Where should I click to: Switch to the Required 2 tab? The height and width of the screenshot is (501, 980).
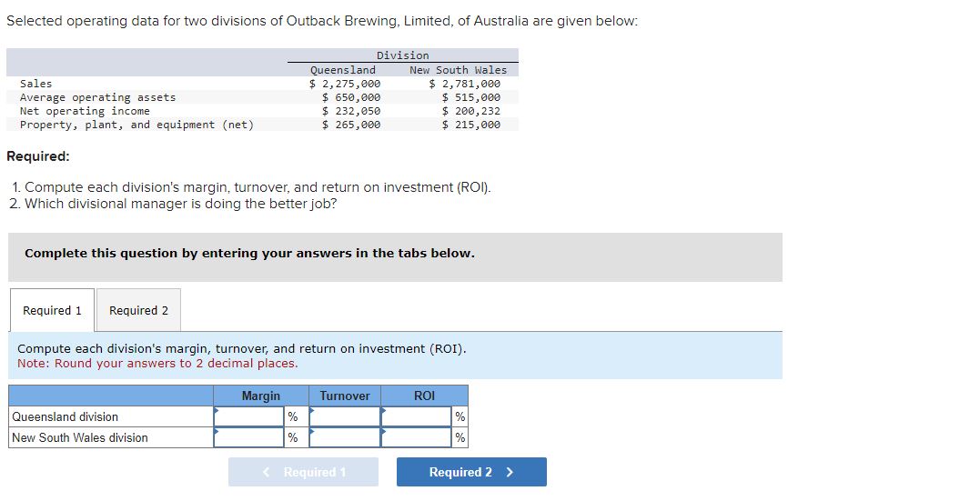point(138,310)
